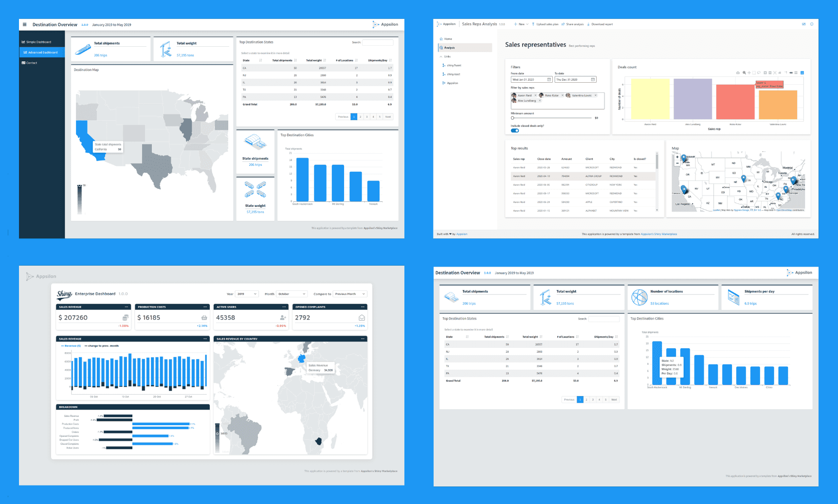Open hamburger menu in top-left Destination Overview
Image resolution: width=838 pixels, height=504 pixels.
coord(25,24)
